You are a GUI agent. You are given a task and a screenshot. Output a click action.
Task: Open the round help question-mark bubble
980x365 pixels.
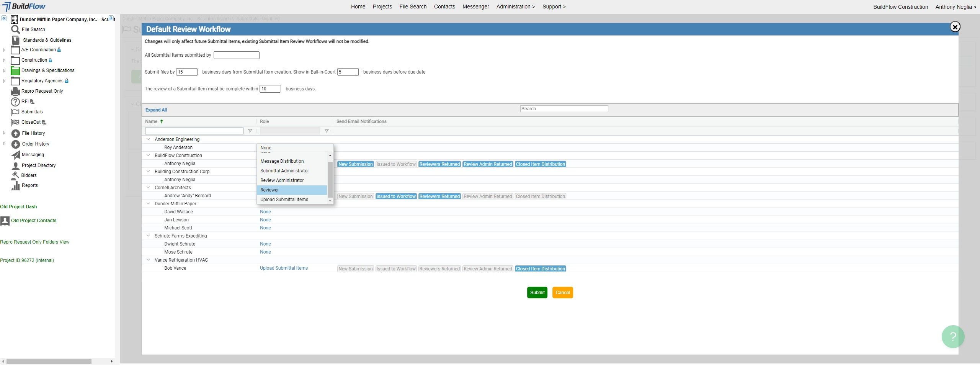[953, 336]
